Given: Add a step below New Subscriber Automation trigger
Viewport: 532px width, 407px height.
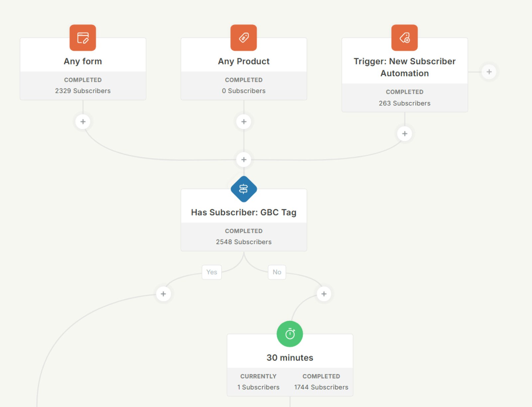Looking at the screenshot, I should (x=404, y=134).
